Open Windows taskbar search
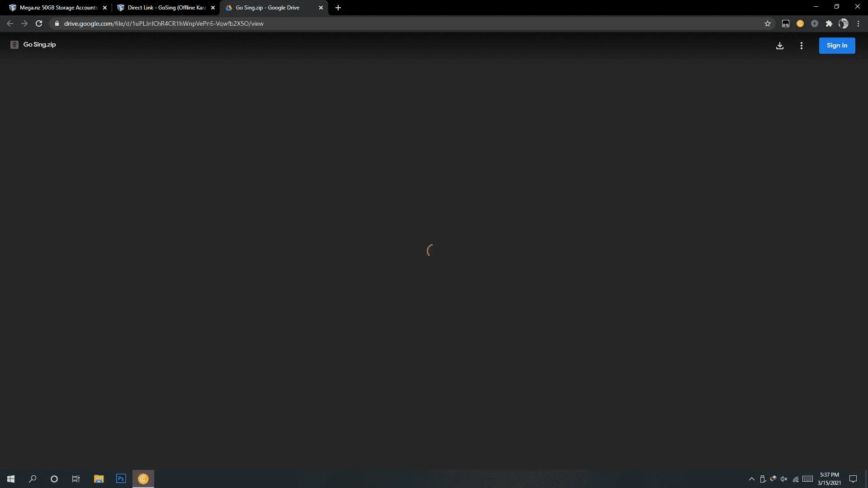Image resolution: width=868 pixels, height=488 pixels. point(33,479)
